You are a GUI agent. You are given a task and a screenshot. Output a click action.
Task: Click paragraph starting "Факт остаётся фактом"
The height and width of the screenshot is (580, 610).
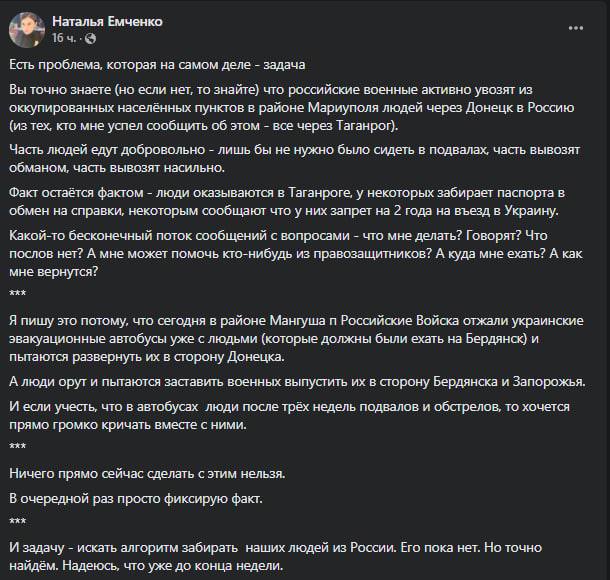pos(290,200)
